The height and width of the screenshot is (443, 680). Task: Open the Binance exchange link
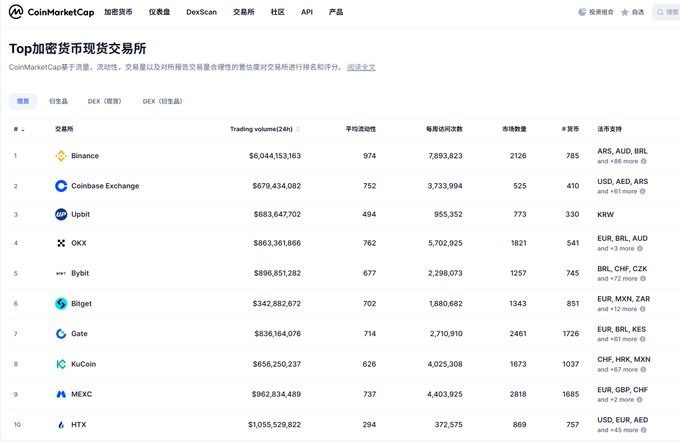click(85, 156)
